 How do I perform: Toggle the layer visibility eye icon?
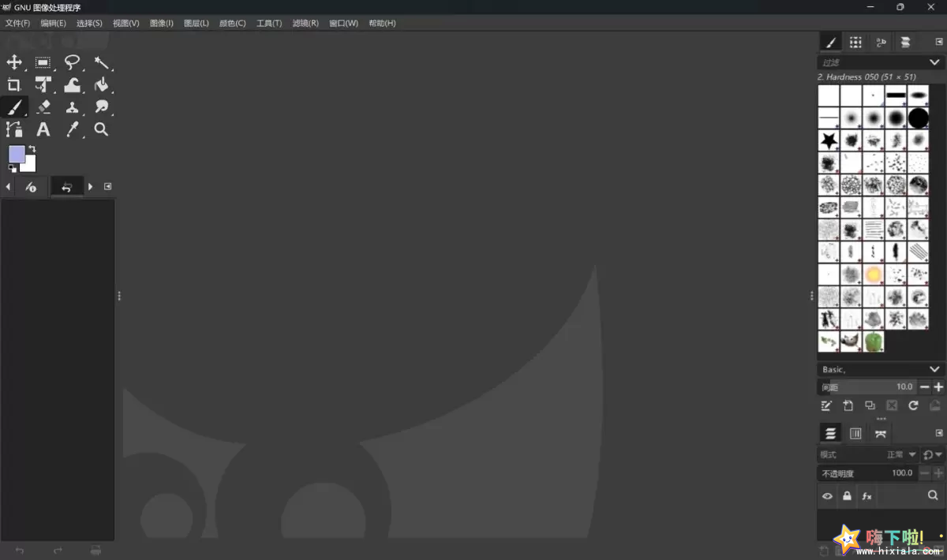pyautogui.click(x=827, y=495)
